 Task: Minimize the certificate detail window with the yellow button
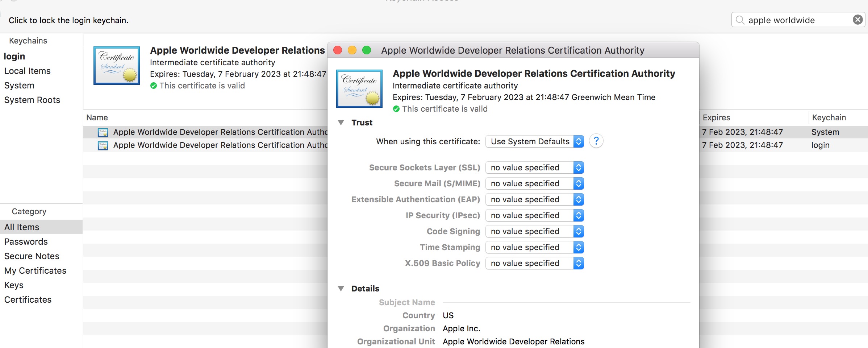point(352,50)
